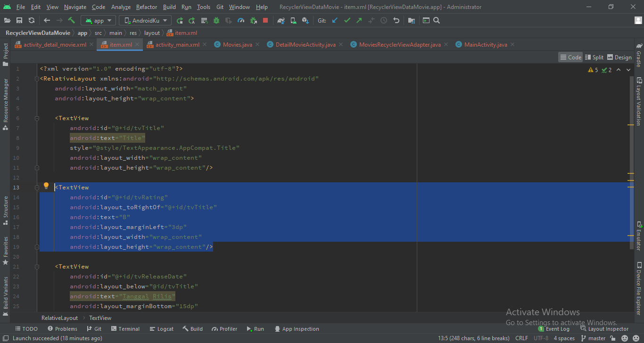Image resolution: width=644 pixels, height=343 pixels.
Task: Open the AVD Manager icon
Action: [293, 20]
